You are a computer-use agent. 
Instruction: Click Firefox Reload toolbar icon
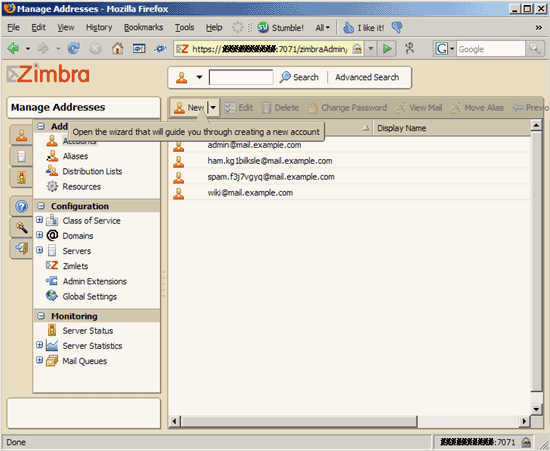click(74, 48)
